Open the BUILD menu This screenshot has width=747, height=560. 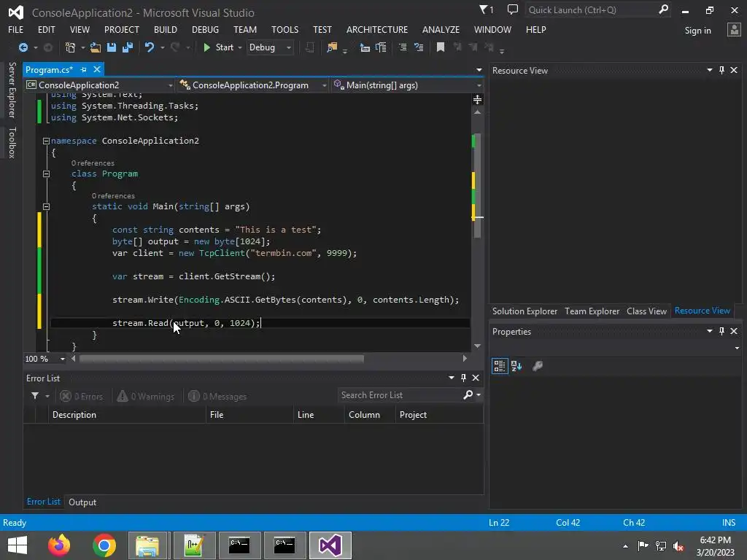166,29
